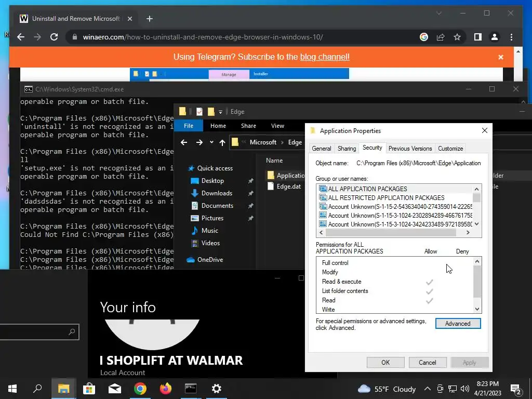Click the Google icon in Chrome's address bar
This screenshot has height=399, width=532.
pos(424,37)
